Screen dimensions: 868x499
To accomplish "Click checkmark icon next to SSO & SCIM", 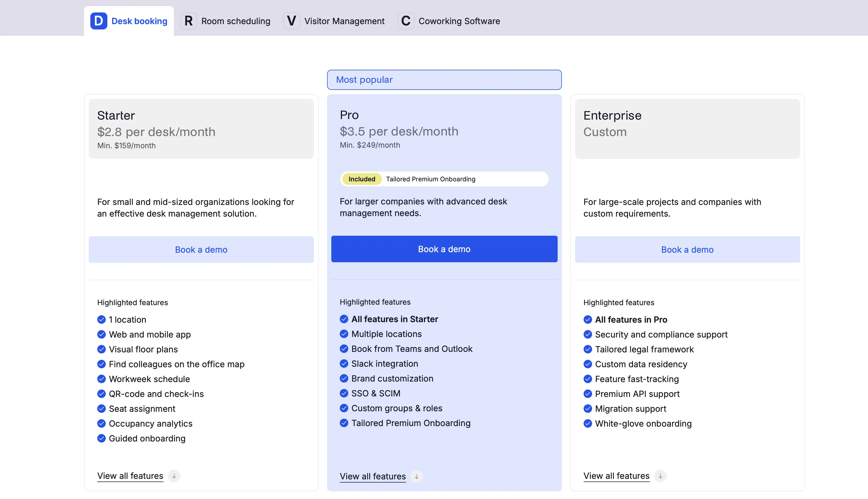I will coord(344,393).
